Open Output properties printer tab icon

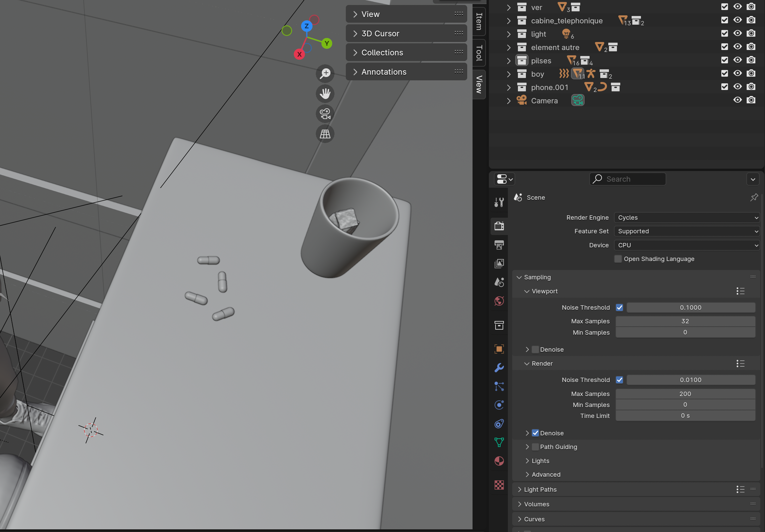(499, 245)
